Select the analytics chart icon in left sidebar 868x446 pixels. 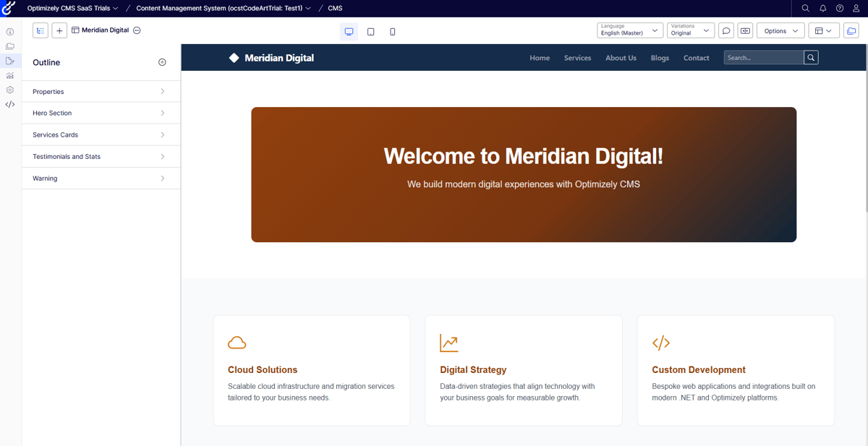(x=9, y=75)
